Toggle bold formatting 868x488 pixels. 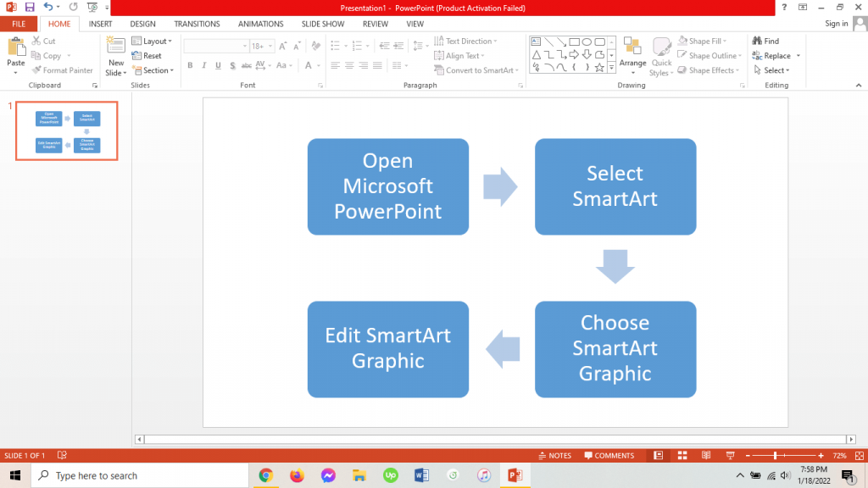[x=190, y=65]
